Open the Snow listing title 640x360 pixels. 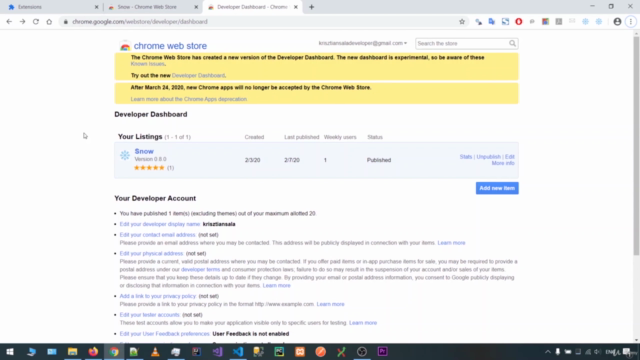[x=144, y=151]
